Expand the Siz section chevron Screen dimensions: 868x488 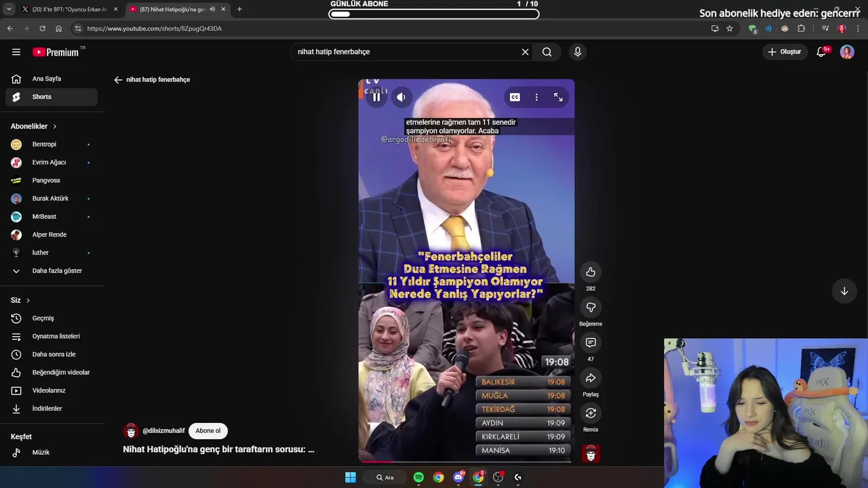pyautogui.click(x=28, y=300)
